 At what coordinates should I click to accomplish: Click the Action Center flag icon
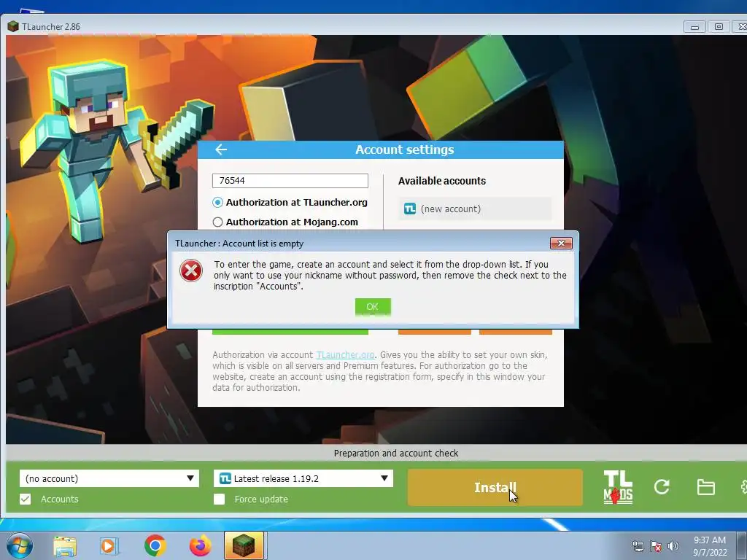(656, 546)
